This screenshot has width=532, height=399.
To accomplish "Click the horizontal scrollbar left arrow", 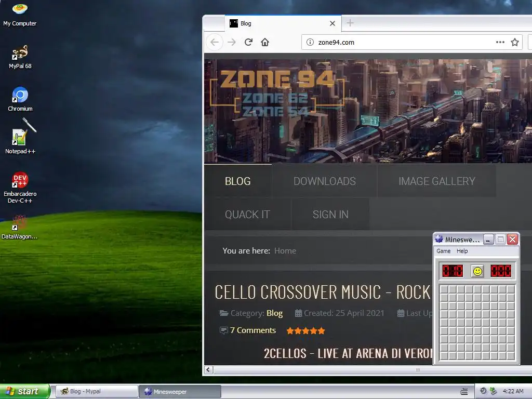I will point(208,370).
